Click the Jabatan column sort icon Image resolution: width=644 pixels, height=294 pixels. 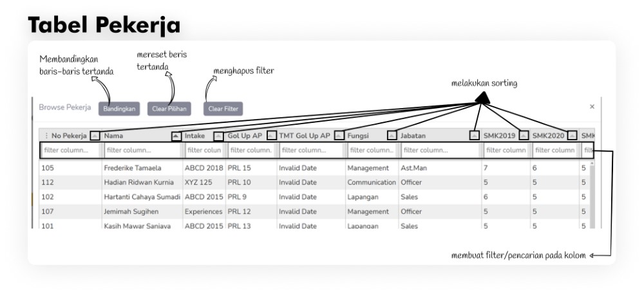click(x=475, y=136)
